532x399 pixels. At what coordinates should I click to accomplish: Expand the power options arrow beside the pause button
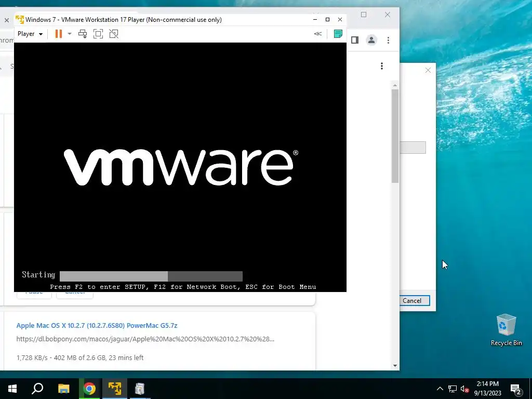click(70, 34)
